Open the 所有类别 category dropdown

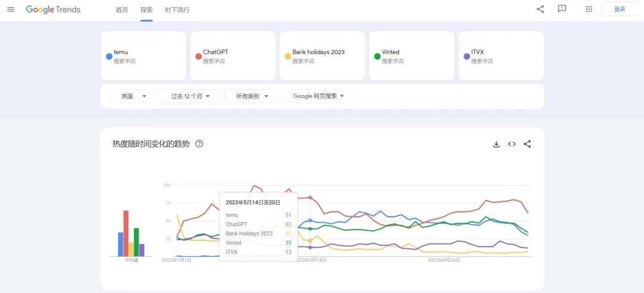(x=252, y=96)
